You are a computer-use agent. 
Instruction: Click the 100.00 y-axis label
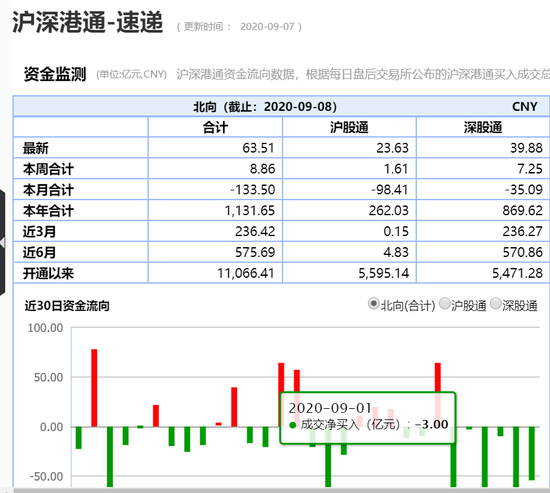(x=45, y=328)
